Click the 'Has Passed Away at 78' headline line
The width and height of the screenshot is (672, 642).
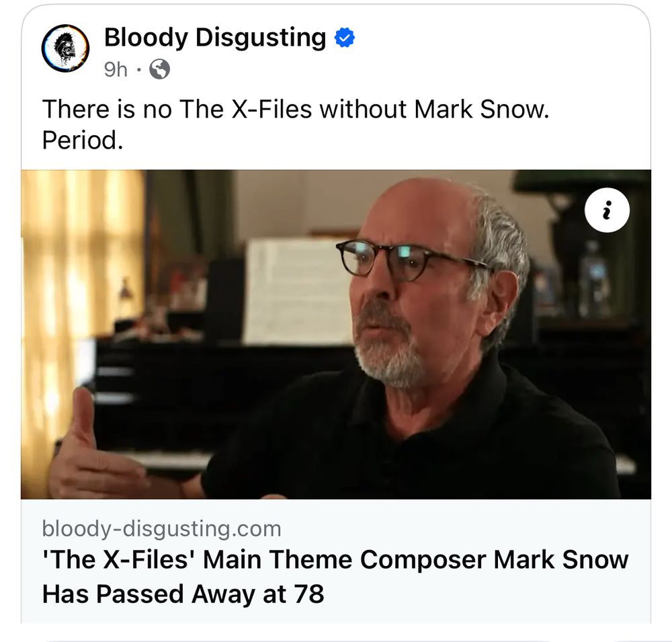(183, 594)
